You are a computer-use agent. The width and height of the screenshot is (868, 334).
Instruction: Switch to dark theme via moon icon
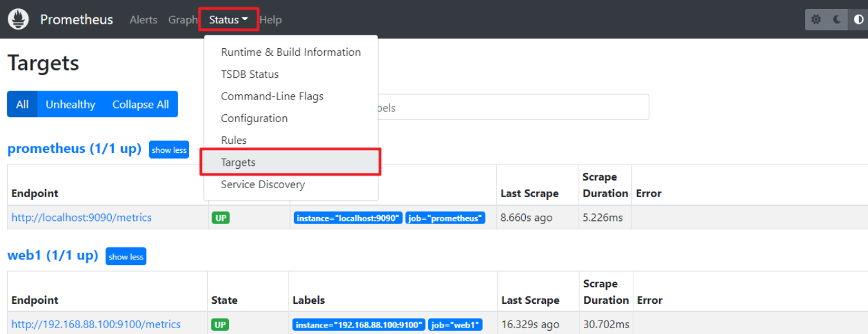pyautogui.click(x=837, y=19)
